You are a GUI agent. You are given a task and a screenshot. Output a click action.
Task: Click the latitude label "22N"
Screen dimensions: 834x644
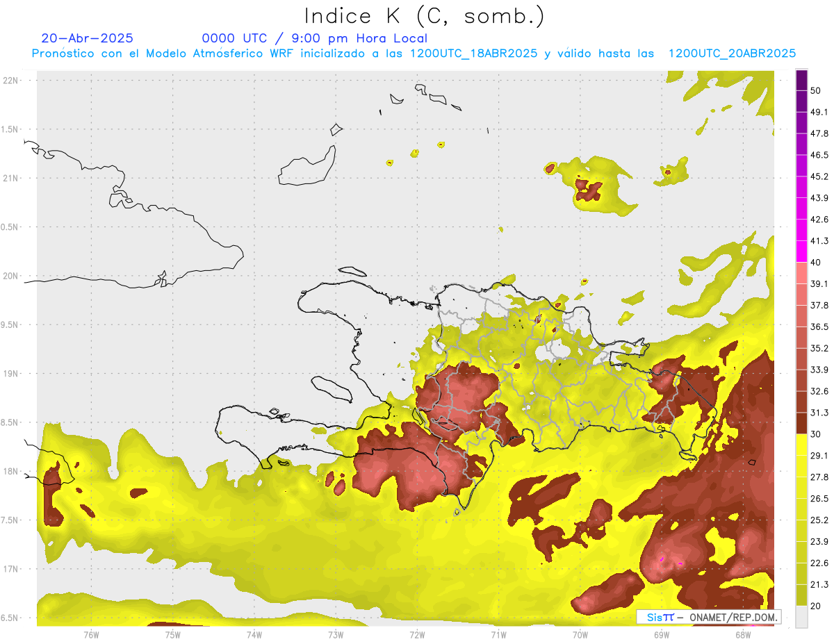coord(11,80)
